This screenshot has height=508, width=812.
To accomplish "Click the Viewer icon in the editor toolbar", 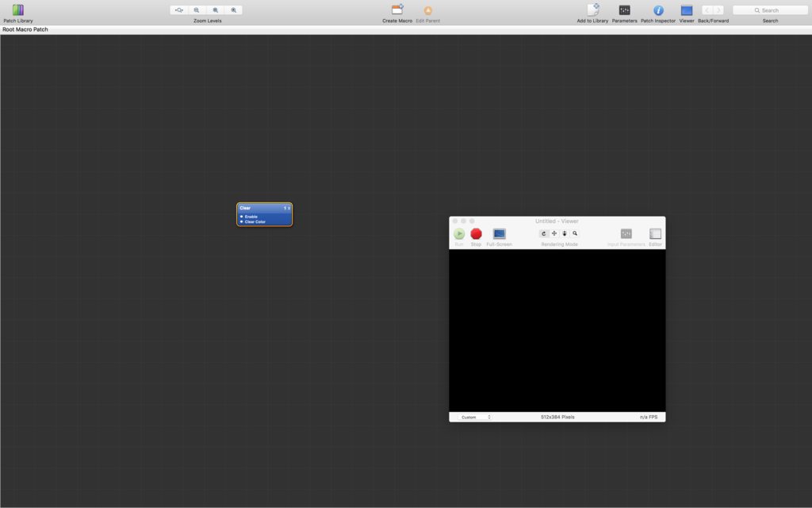I will (687, 10).
